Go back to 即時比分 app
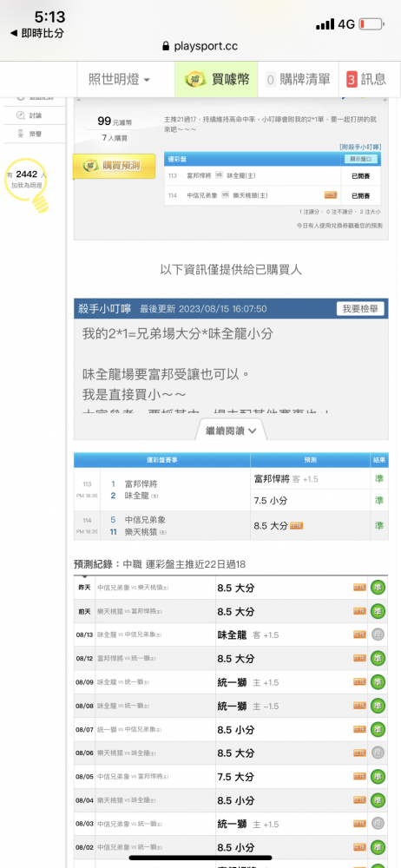The image size is (401, 868). click(x=36, y=33)
